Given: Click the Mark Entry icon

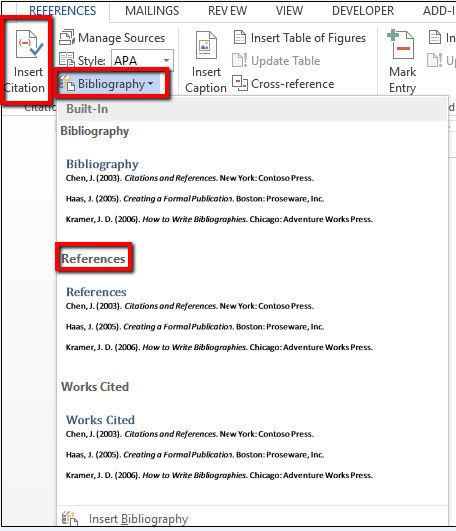Looking at the screenshot, I should click(x=401, y=45).
